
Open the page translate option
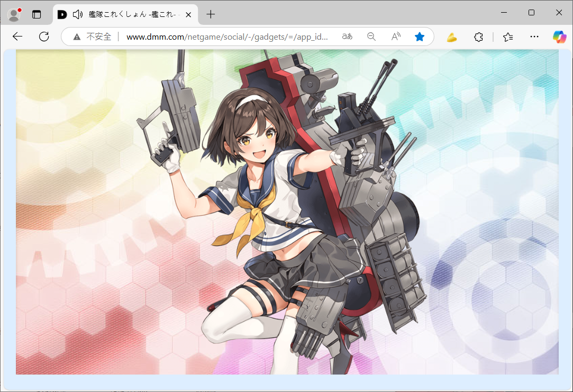[347, 37]
